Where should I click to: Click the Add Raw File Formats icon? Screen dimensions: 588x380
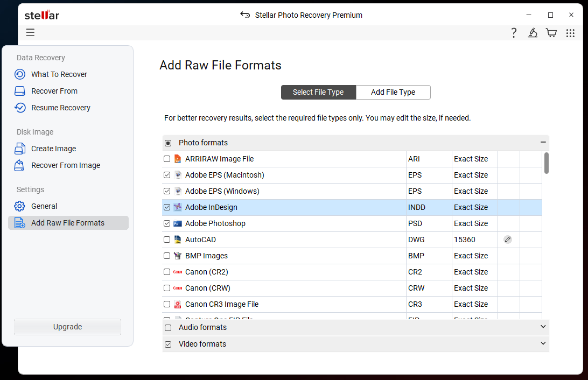tap(20, 223)
